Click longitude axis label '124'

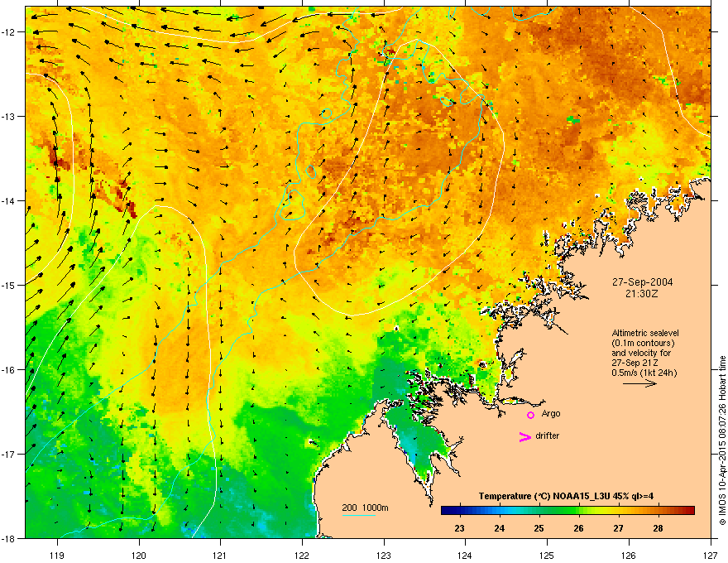[465, 555]
